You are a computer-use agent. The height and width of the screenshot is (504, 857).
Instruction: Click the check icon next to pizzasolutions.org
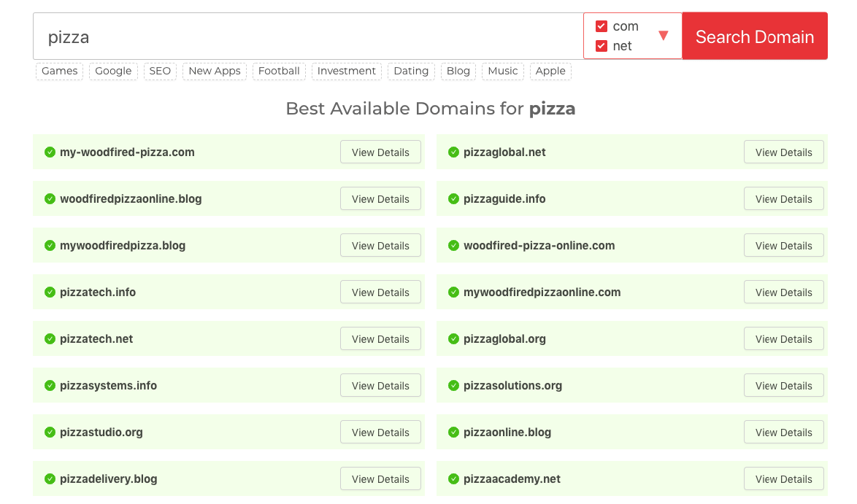(453, 385)
